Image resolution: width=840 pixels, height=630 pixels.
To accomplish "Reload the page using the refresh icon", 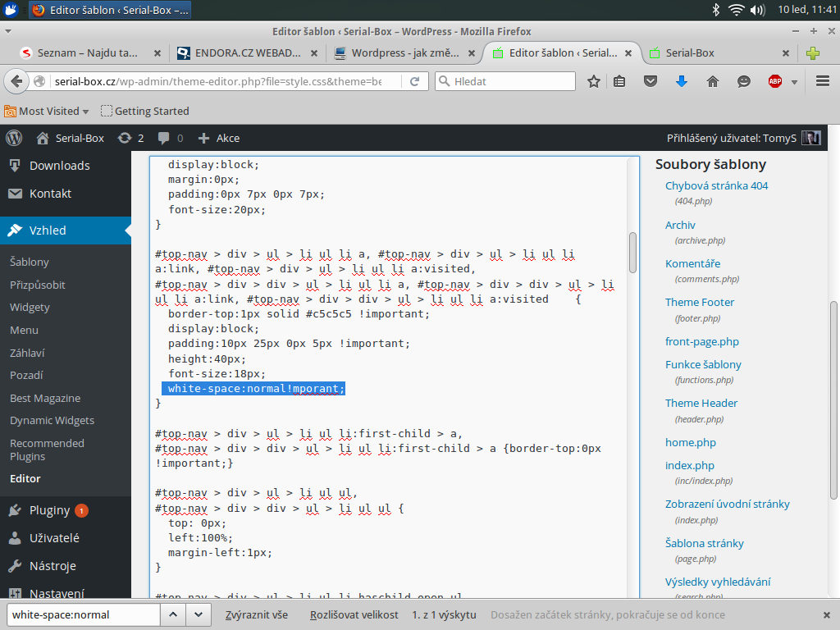I will (415, 81).
